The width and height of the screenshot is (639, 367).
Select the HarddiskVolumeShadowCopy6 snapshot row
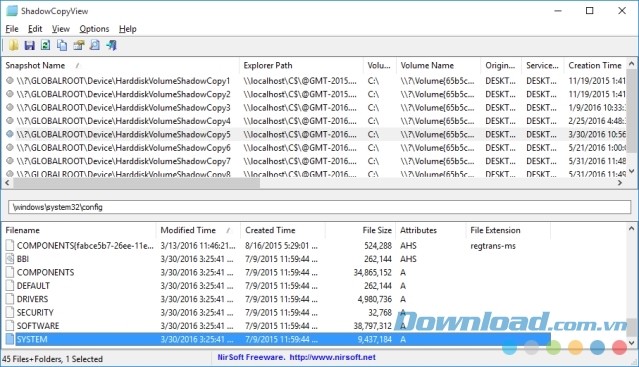tap(315, 148)
